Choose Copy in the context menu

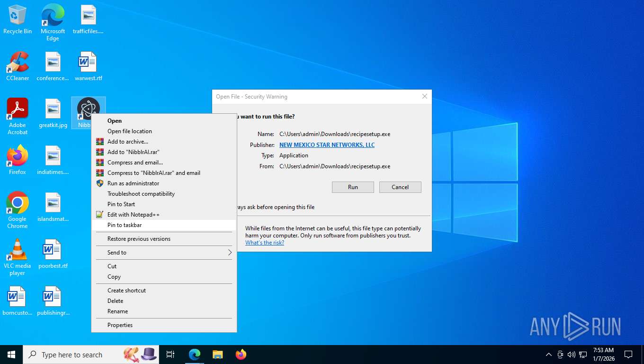coord(164,277)
